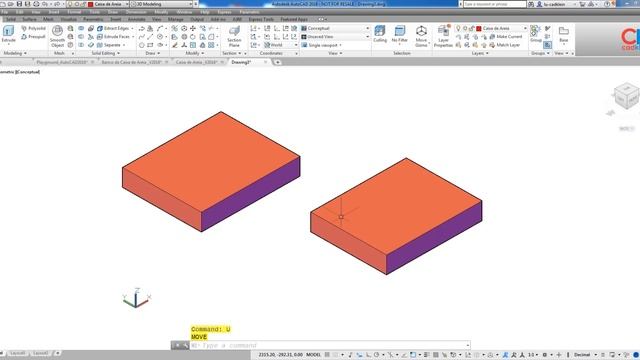Toggle polar tracking in status bar

tap(377, 355)
